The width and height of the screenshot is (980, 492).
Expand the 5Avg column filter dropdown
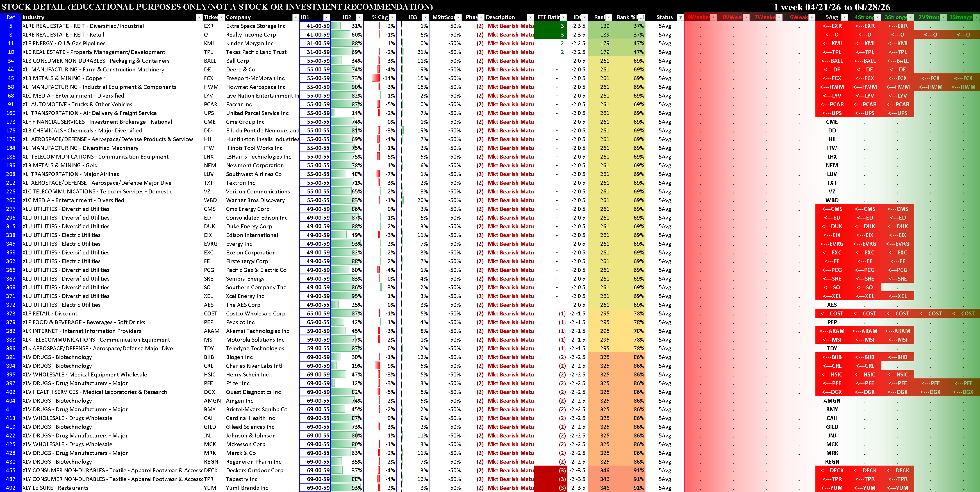845,17
